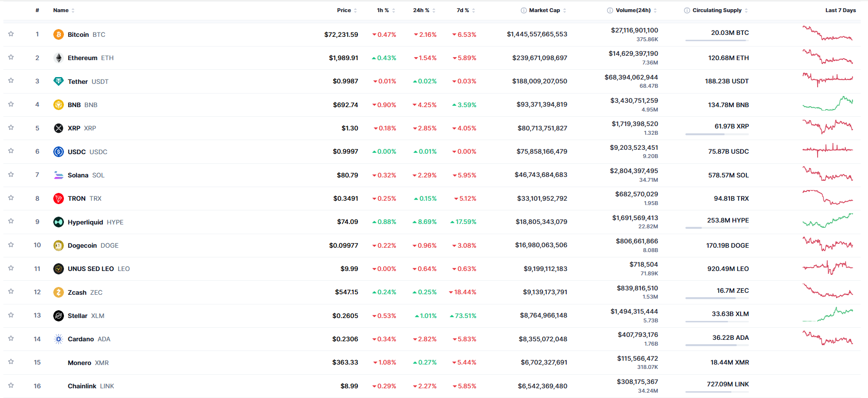Viewport: 868px width, 398px height.
Task: Sort table by Name column
Action: tap(63, 10)
